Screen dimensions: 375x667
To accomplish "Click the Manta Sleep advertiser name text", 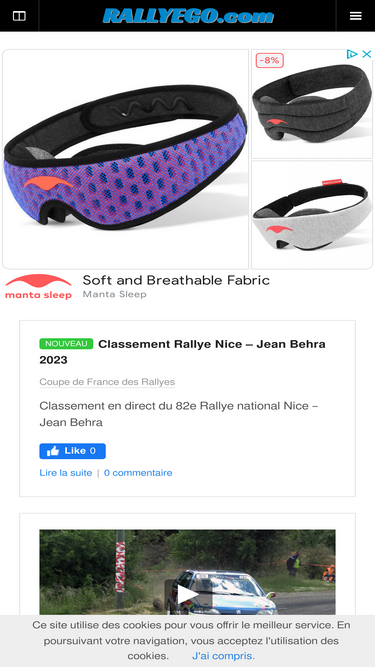I will (x=114, y=294).
